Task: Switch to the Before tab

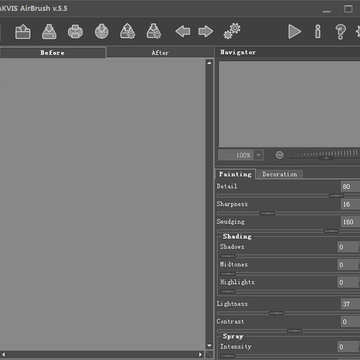Action: click(x=53, y=53)
